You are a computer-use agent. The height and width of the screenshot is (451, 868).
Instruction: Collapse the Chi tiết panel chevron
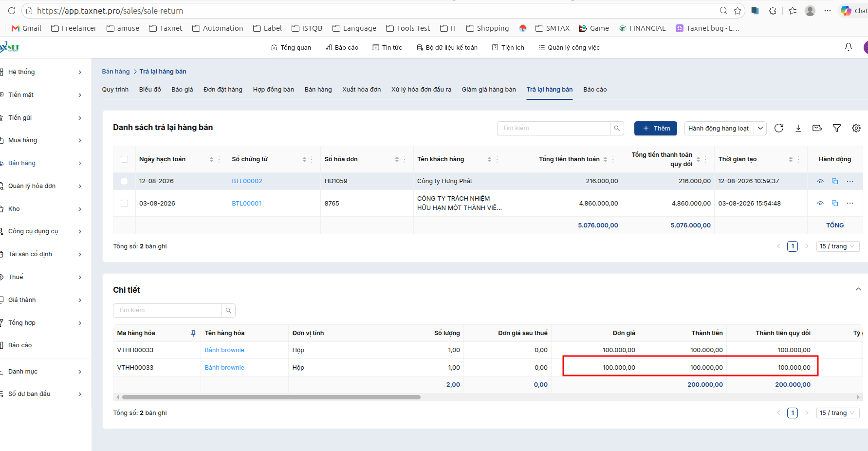pos(858,289)
